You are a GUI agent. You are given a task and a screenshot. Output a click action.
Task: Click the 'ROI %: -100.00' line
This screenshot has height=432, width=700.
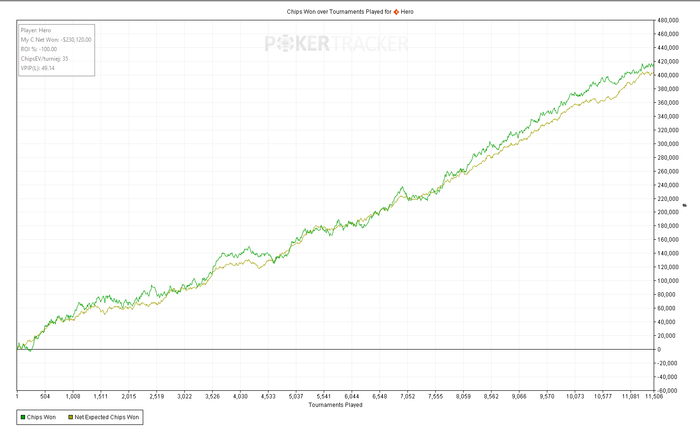[x=39, y=49]
